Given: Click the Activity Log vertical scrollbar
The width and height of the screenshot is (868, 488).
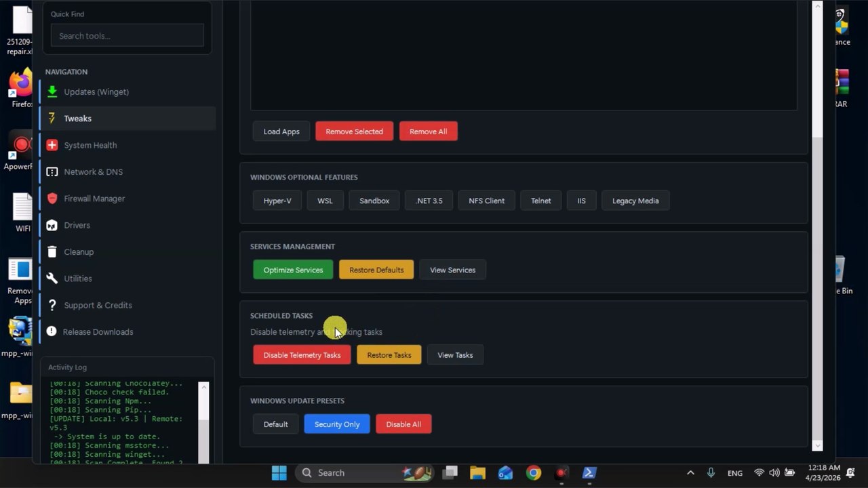Looking at the screenshot, I should 203,422.
